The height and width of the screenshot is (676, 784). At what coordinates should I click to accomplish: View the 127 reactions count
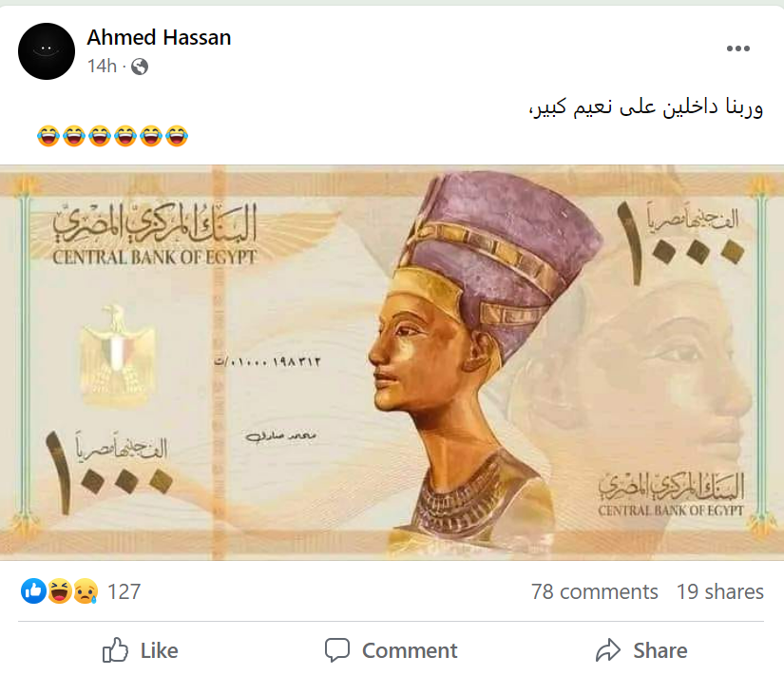[x=124, y=591]
